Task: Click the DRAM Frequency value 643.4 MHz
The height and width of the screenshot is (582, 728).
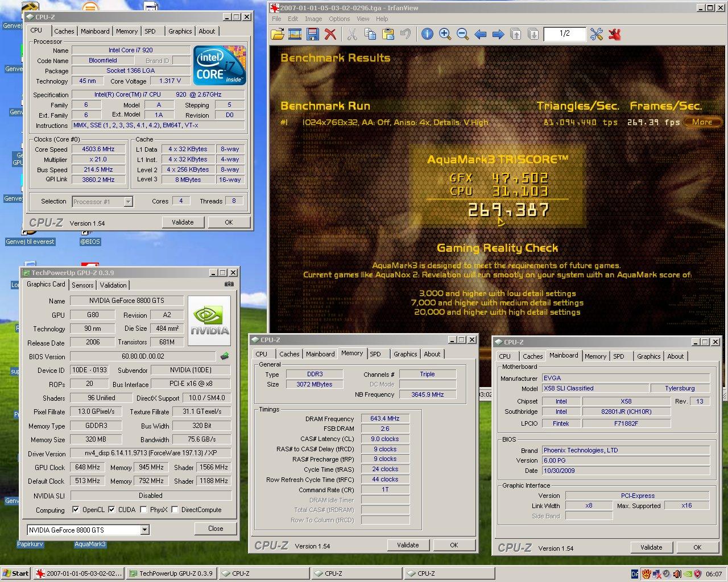Action: [x=385, y=418]
